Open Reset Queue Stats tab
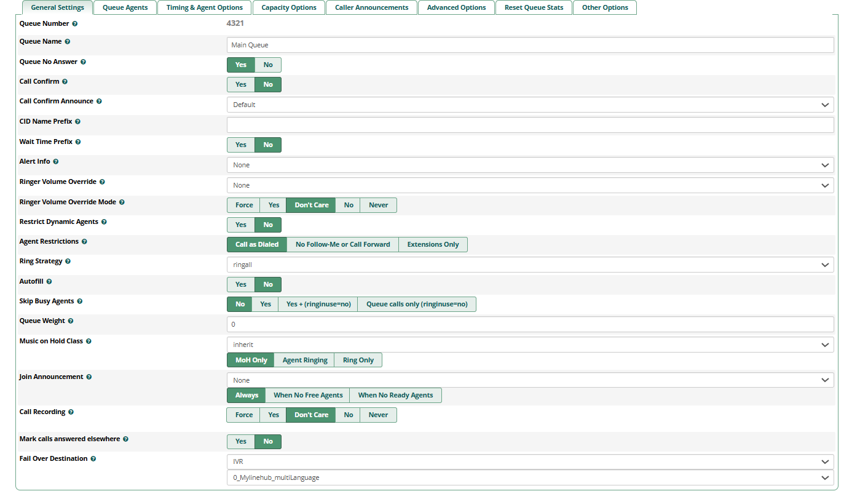The width and height of the screenshot is (868, 491). (x=534, y=7)
